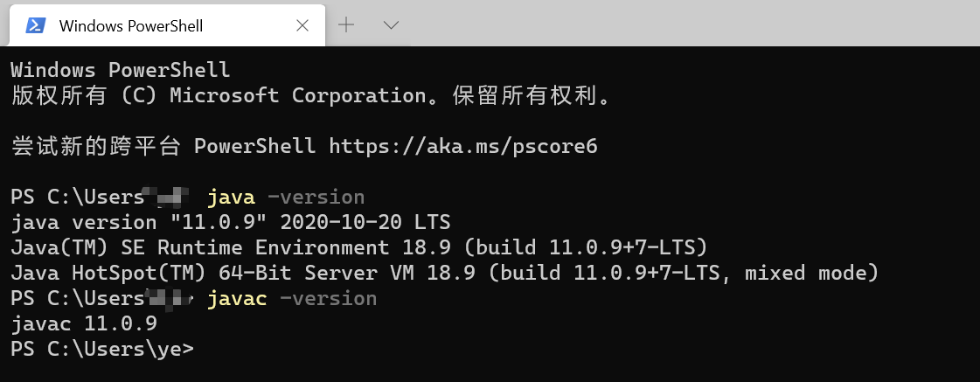Click the java version "11.0.9" output line

tap(231, 222)
